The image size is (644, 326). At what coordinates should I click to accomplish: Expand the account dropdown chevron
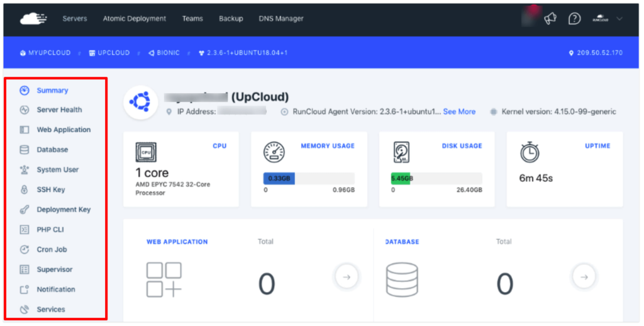[x=619, y=19]
